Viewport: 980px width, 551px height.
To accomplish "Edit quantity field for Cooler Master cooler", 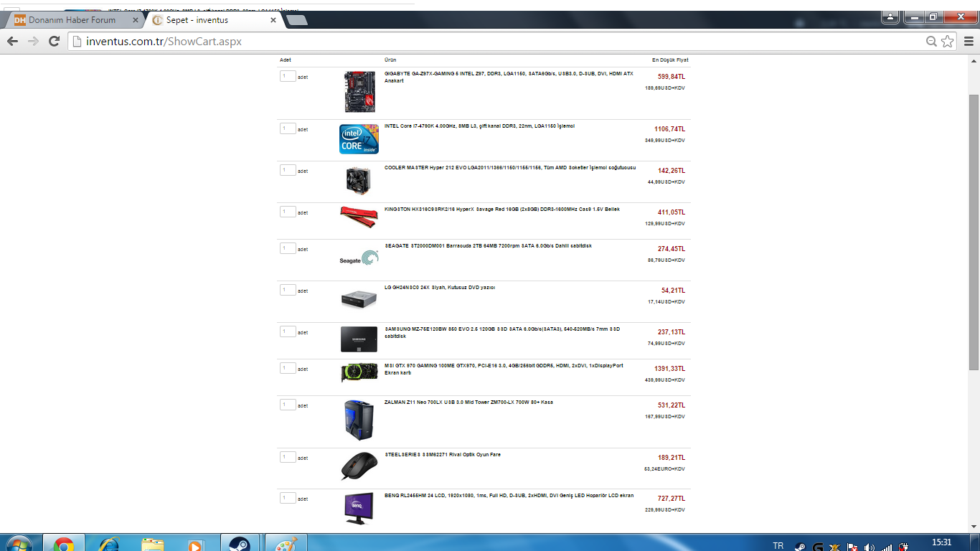I will click(288, 170).
